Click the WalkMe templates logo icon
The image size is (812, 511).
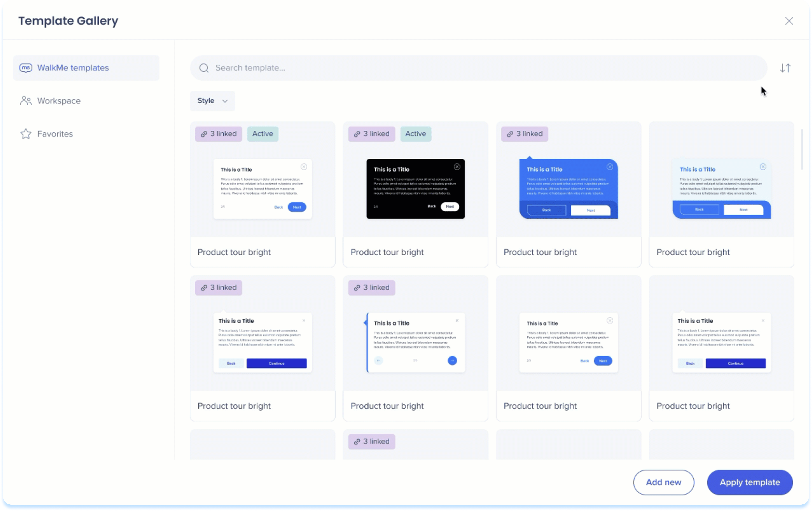pos(26,68)
